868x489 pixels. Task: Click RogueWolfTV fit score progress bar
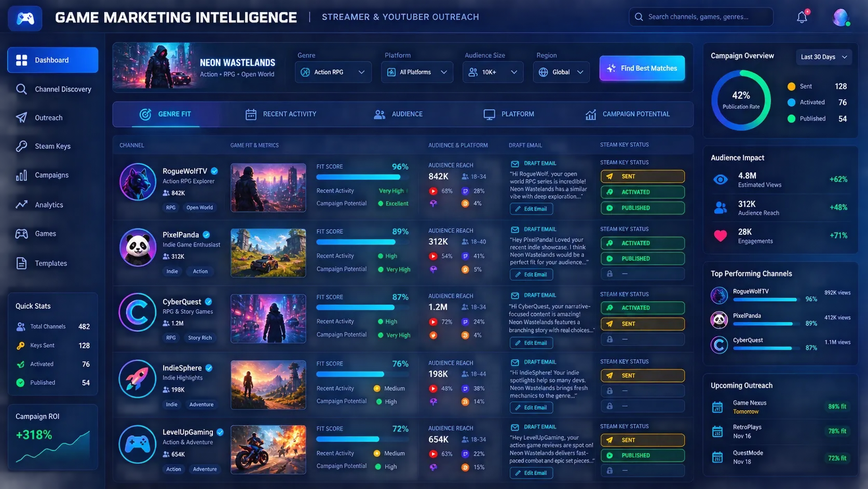[x=362, y=177]
